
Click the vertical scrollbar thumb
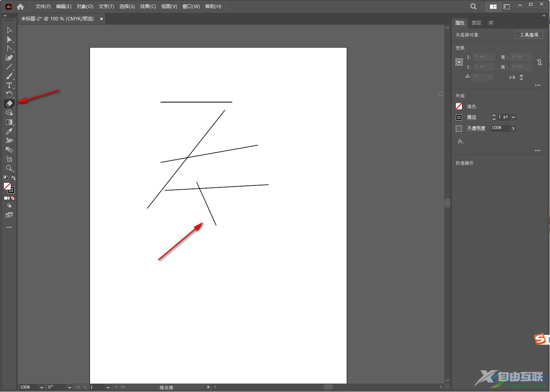point(447,203)
